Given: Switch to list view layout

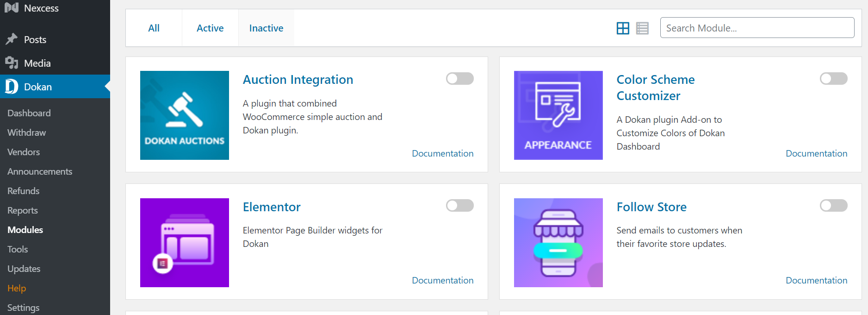Looking at the screenshot, I should click(642, 28).
